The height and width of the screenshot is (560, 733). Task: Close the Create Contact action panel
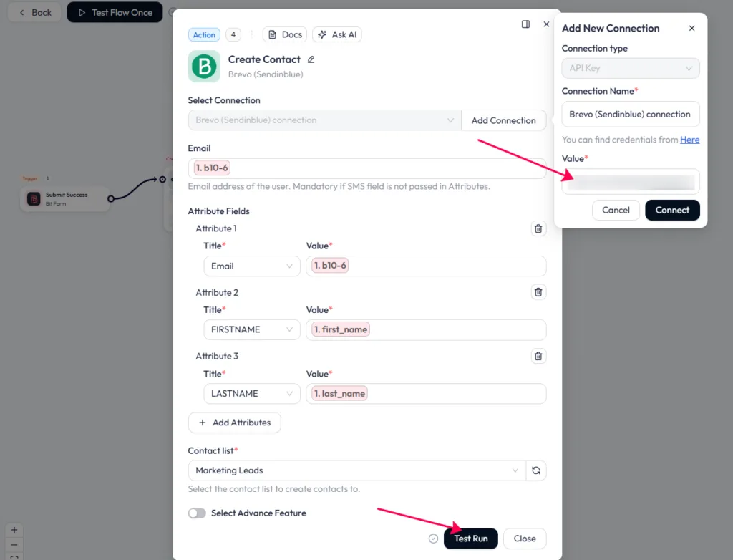[546, 24]
